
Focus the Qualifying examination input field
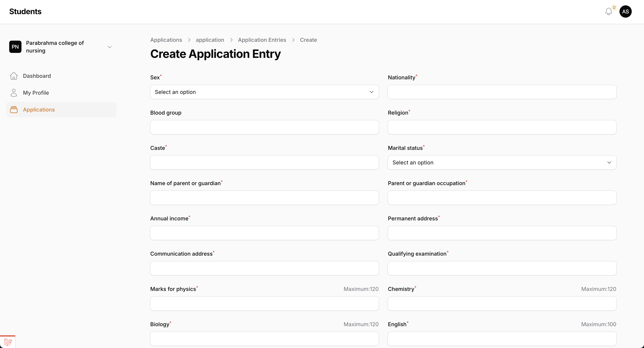click(502, 268)
